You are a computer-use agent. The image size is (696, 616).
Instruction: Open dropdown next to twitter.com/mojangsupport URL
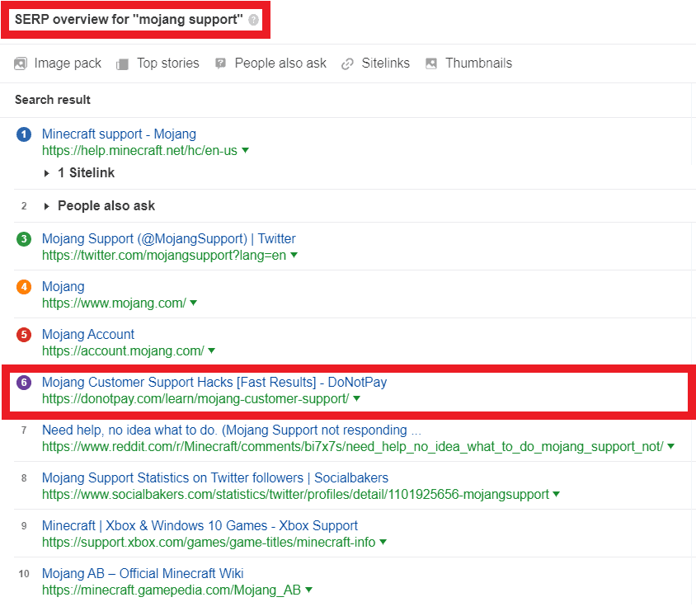pyautogui.click(x=294, y=255)
